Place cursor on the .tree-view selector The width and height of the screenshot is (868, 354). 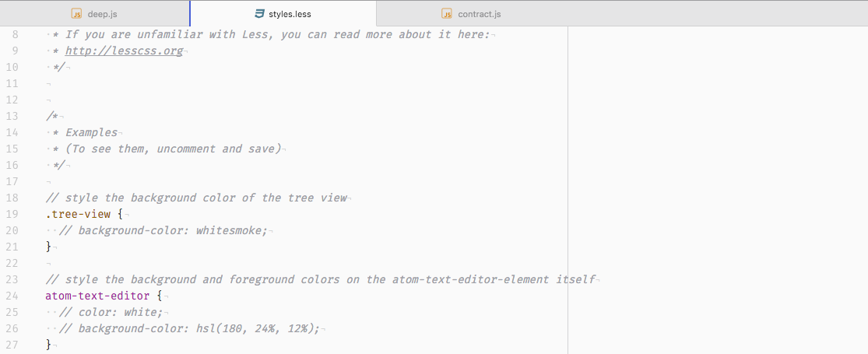tap(78, 214)
